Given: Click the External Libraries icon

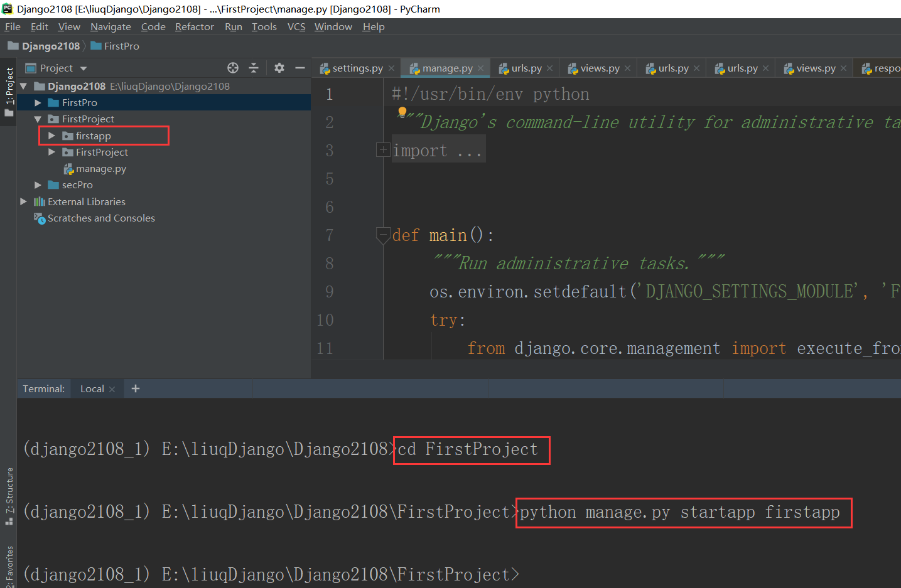Looking at the screenshot, I should pyautogui.click(x=39, y=201).
